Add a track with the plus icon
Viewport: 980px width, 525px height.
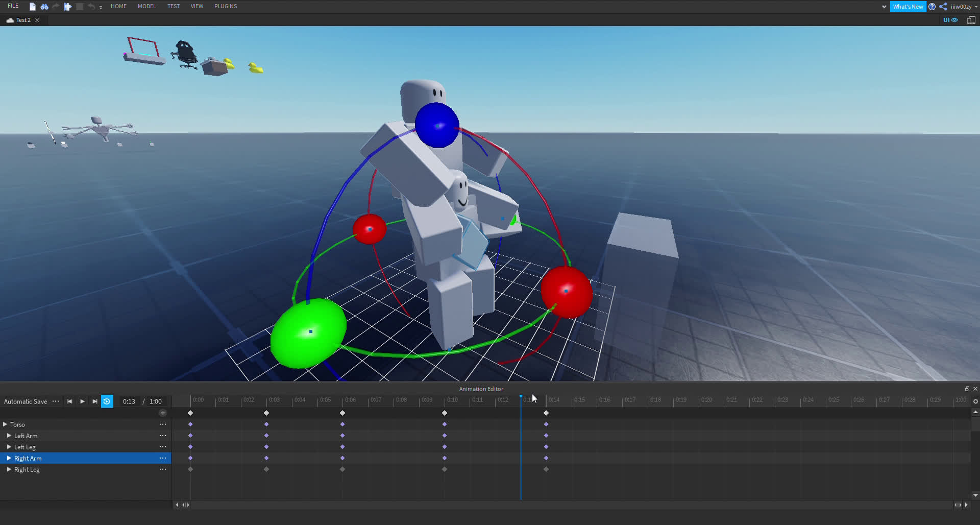click(x=163, y=413)
